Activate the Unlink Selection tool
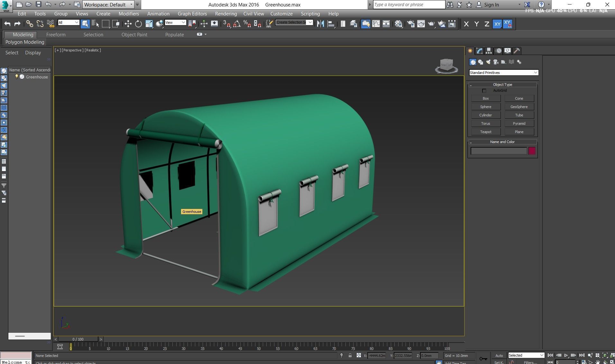 coord(40,24)
